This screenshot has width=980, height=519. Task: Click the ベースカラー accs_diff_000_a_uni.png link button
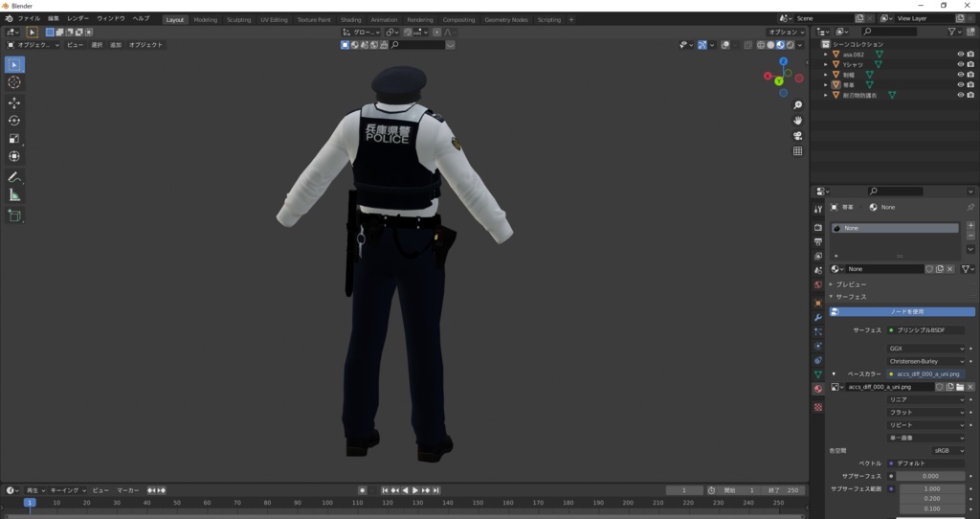click(x=925, y=374)
